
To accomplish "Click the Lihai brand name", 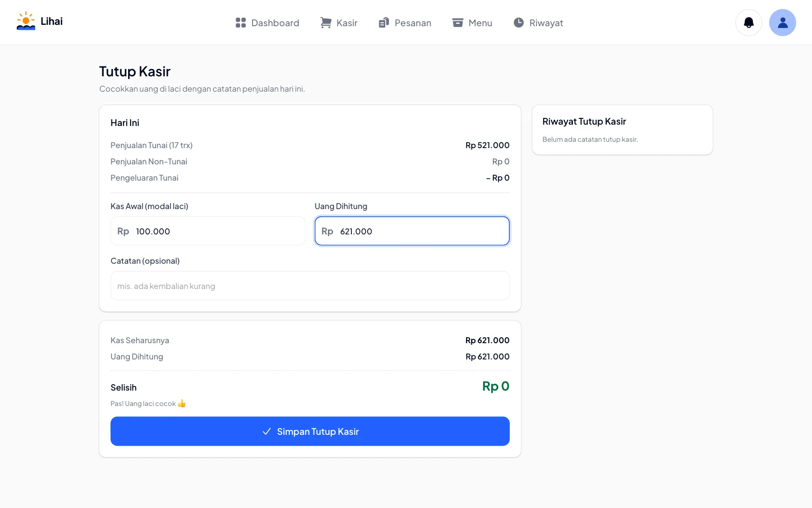I will click(x=51, y=21).
